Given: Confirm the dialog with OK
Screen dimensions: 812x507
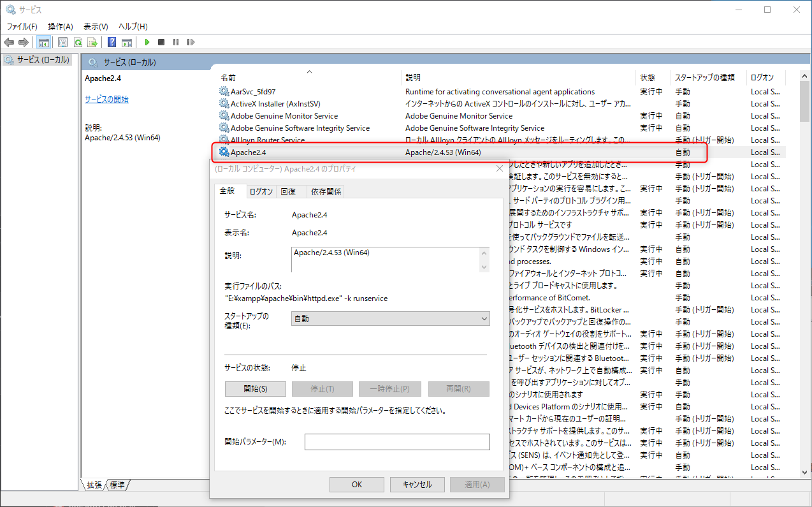Looking at the screenshot, I should point(357,485).
